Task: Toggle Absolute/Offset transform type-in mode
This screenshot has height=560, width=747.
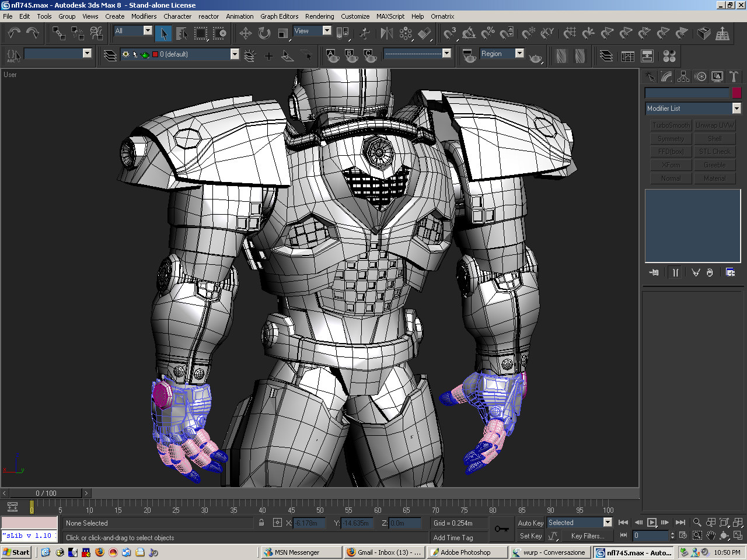Action: (277, 523)
